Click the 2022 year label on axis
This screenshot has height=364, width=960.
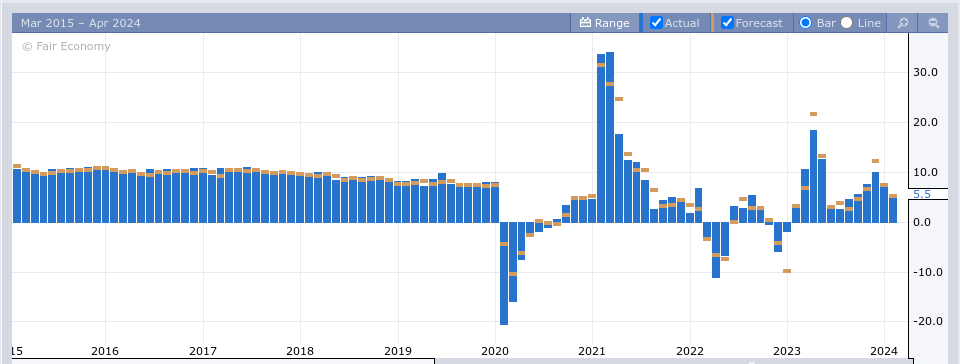(x=689, y=352)
